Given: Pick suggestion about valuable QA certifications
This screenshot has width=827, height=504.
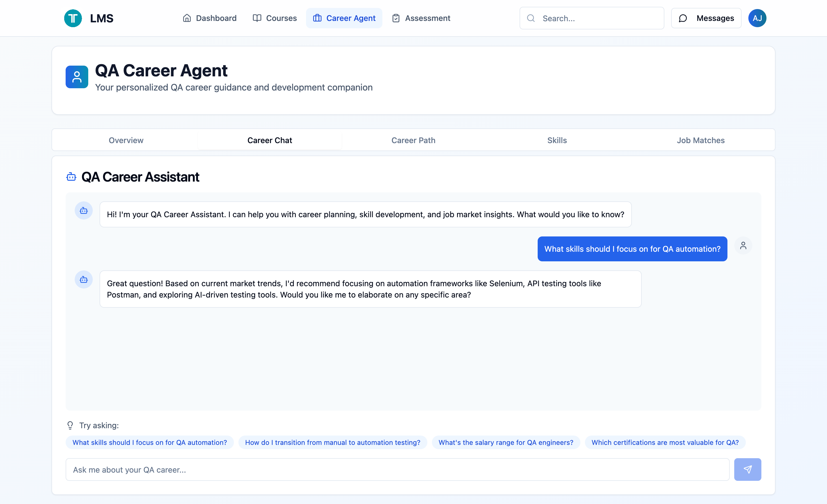Looking at the screenshot, I should click(665, 443).
